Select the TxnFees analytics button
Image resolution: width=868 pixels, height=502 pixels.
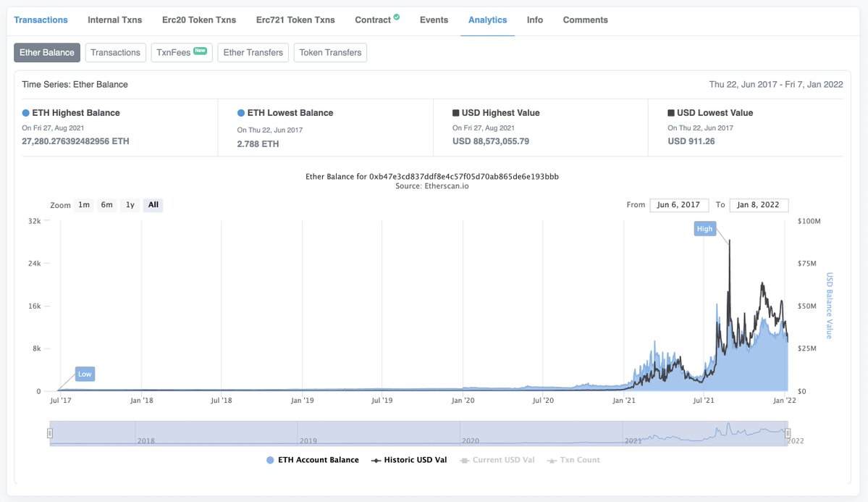pyautogui.click(x=181, y=52)
